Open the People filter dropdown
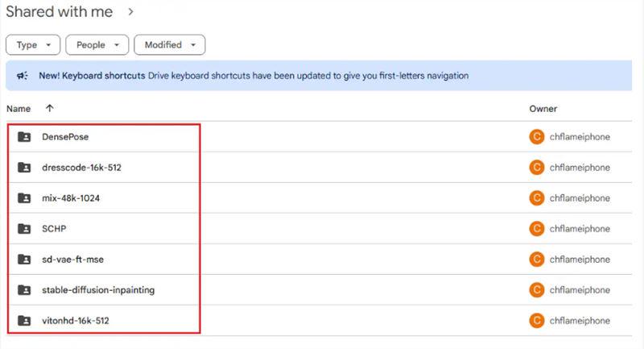Image resolution: width=644 pixels, height=349 pixels. coord(97,45)
